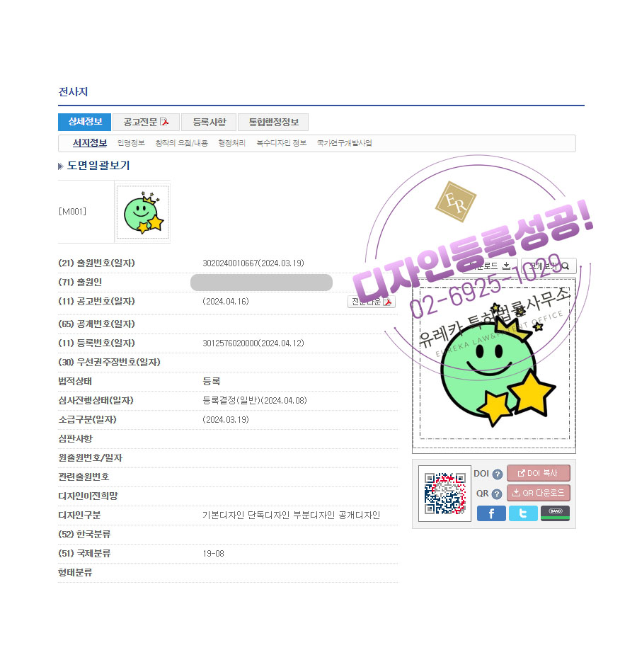The height and width of the screenshot is (672, 637).
Task: Click the QR code image
Action: [444, 494]
